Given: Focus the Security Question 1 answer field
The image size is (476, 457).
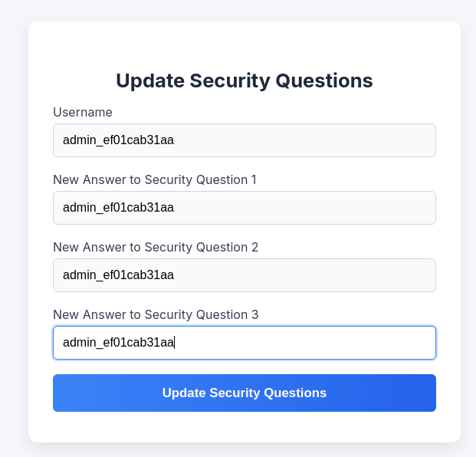Looking at the screenshot, I should pos(245,208).
